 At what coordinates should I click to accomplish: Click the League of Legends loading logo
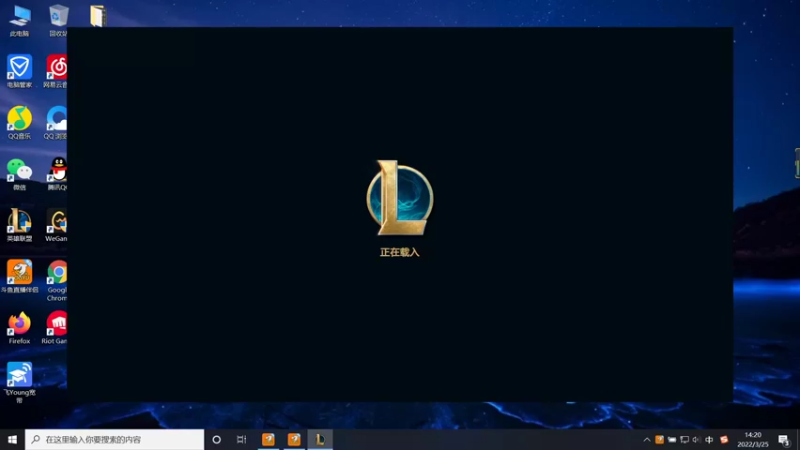click(x=400, y=198)
